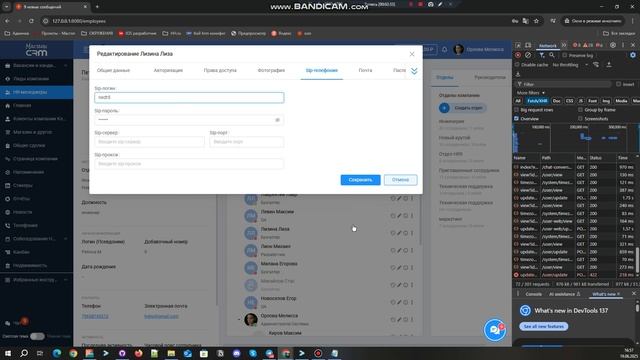Select the Fetch/XHR filter chip
The height and width of the screenshot is (360, 640).
click(x=537, y=101)
